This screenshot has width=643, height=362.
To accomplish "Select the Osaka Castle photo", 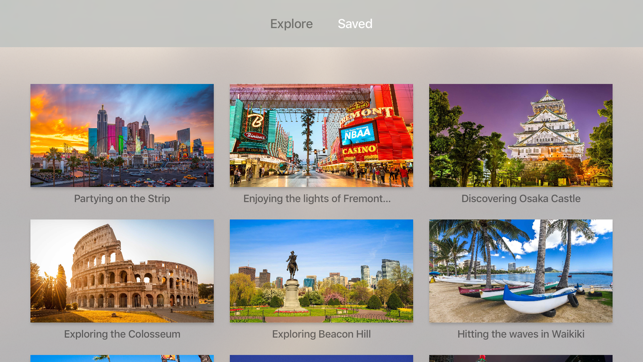I will [521, 135].
